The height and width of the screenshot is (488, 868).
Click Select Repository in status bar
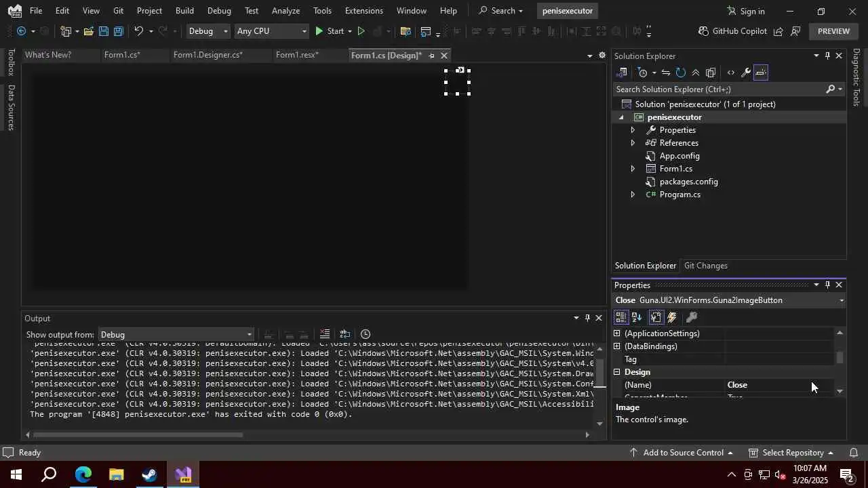click(x=791, y=453)
